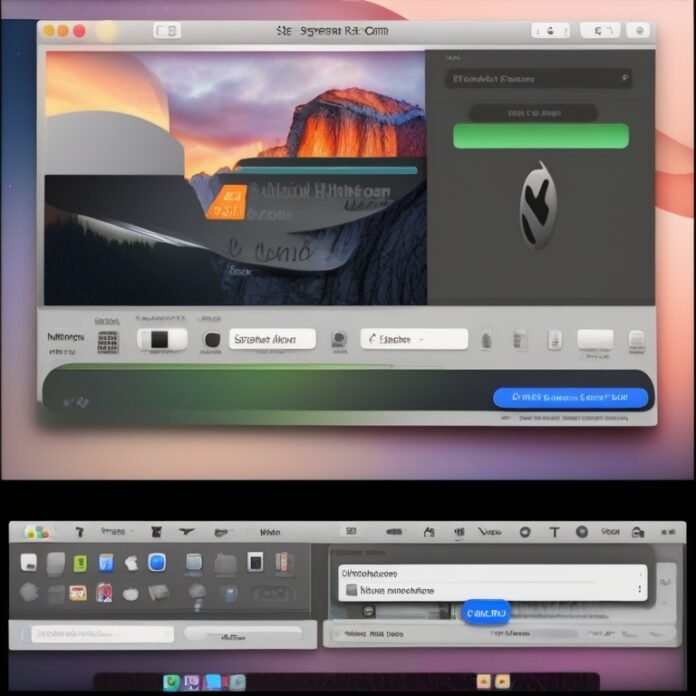
Task: Select the blue circle icon in the grid
Action: 157,562
